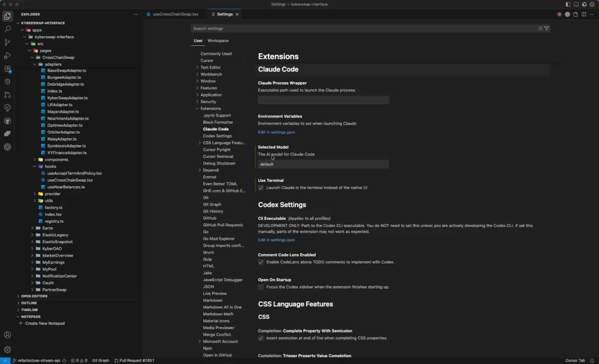Image resolution: width=599 pixels, height=364 pixels.
Task: Select Git History in settings tree
Action: (x=213, y=211)
